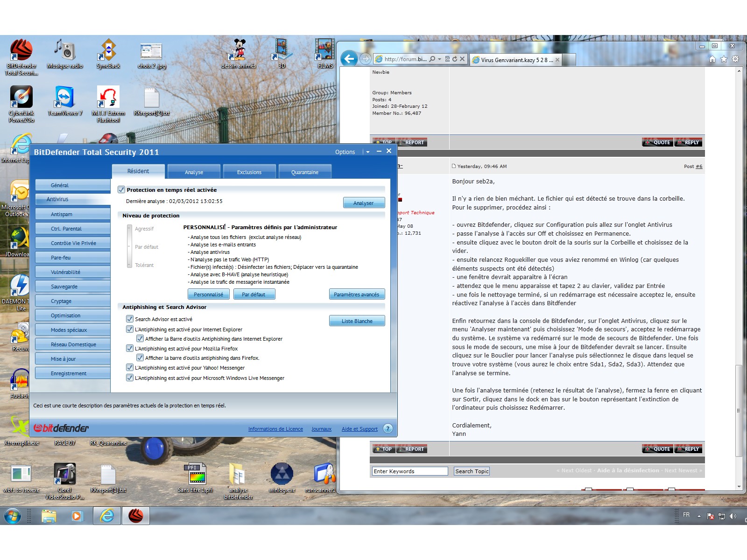Switch to BitDefender taskbar button
The height and width of the screenshot is (560, 747).
click(x=136, y=516)
